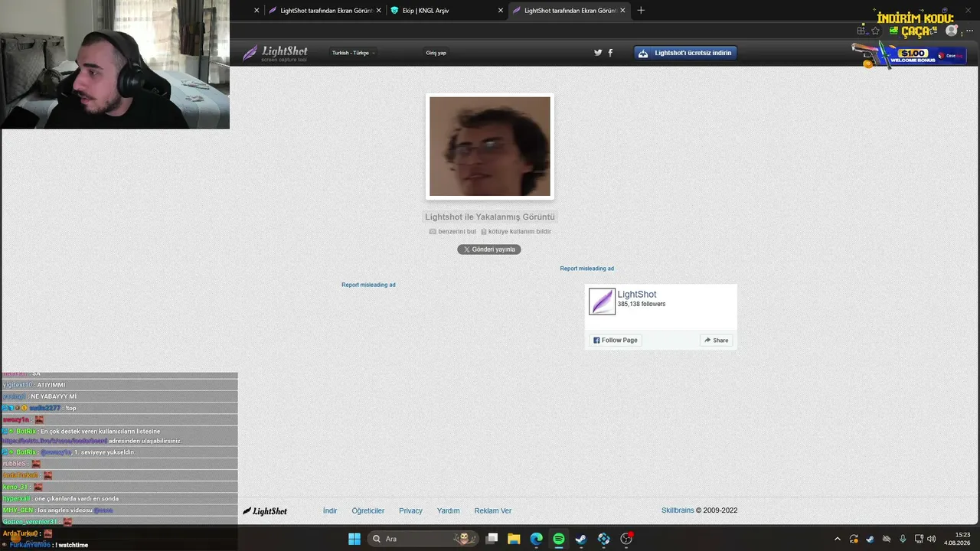Click the left Report misleading ad link
The height and width of the screenshot is (551, 980).
point(368,285)
